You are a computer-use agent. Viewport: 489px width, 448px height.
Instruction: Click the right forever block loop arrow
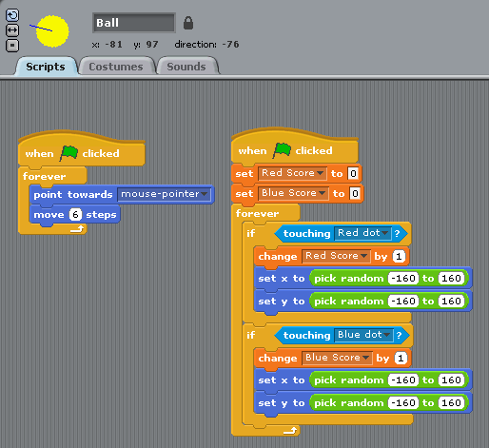pyautogui.click(x=290, y=430)
